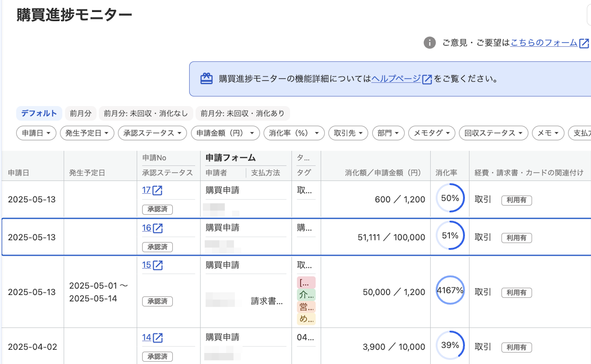Click 利用有 badge in the 600 / 1,200 row

coord(516,200)
